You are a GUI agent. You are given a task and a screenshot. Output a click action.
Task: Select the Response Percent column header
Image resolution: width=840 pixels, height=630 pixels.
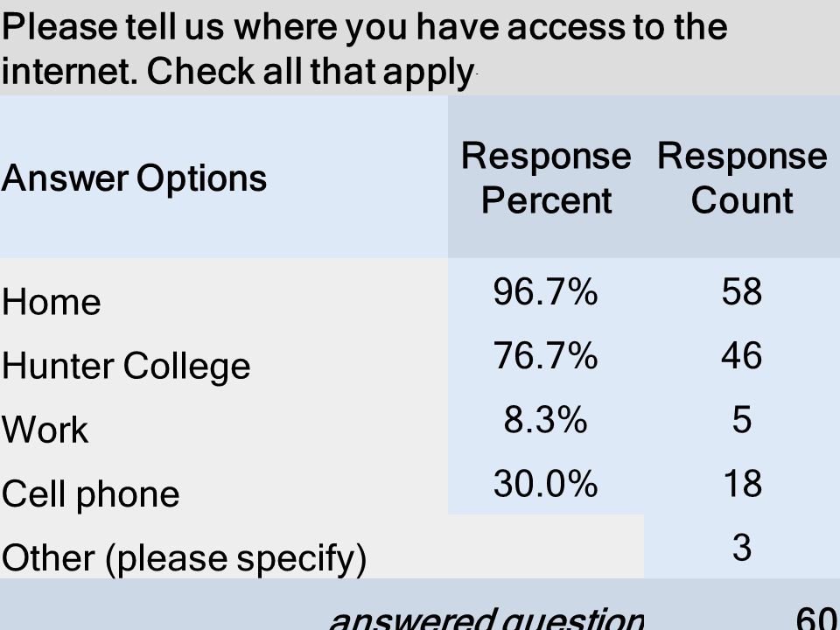546,178
